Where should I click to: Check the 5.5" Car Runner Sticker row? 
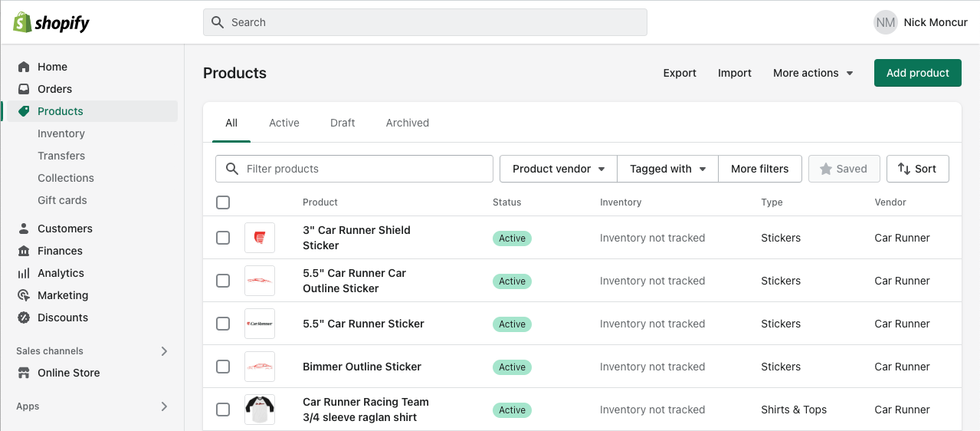(x=223, y=324)
